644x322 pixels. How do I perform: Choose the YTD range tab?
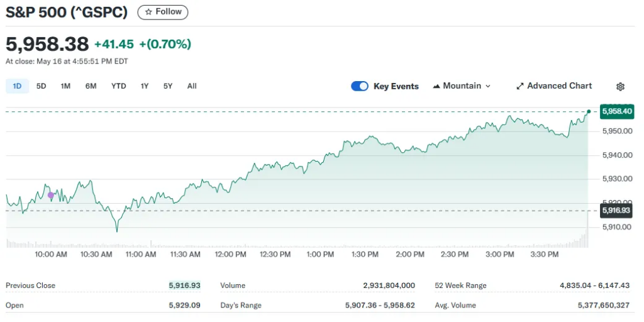tap(119, 86)
